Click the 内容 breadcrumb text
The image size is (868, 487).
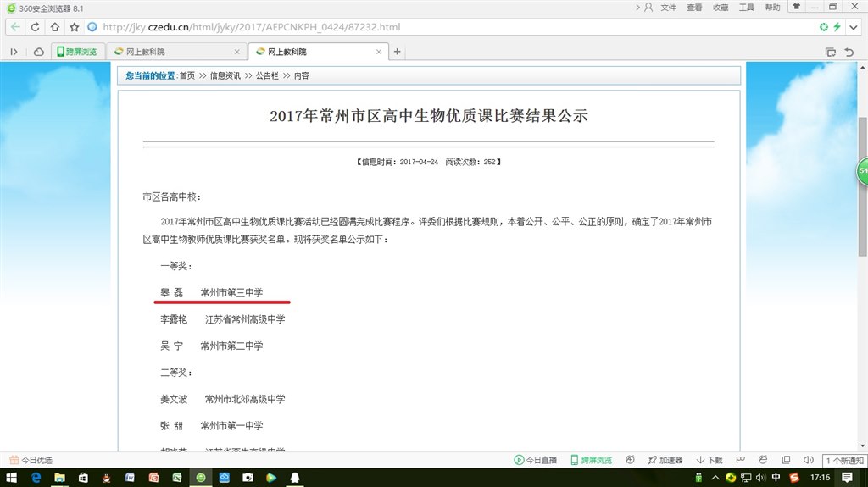(302, 76)
